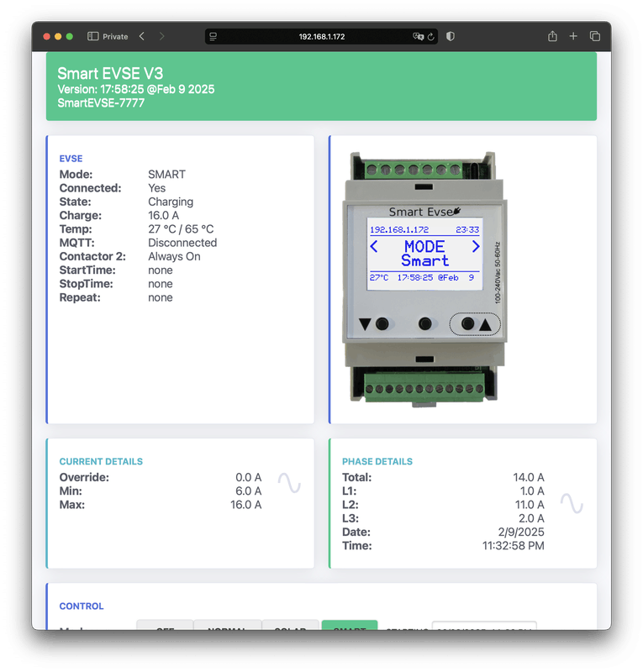The width and height of the screenshot is (643, 672).
Task: Click the CURRENT DETAILS heading
Action: [x=101, y=461]
